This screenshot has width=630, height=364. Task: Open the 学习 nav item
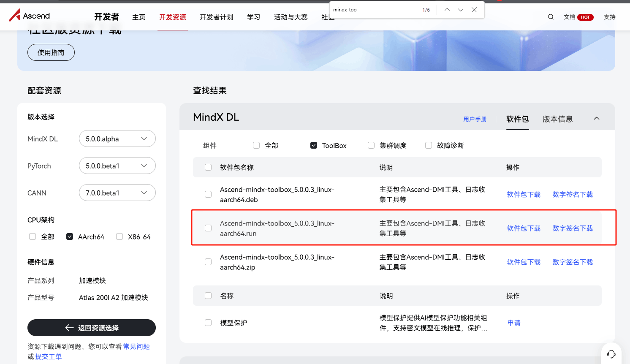(x=254, y=17)
